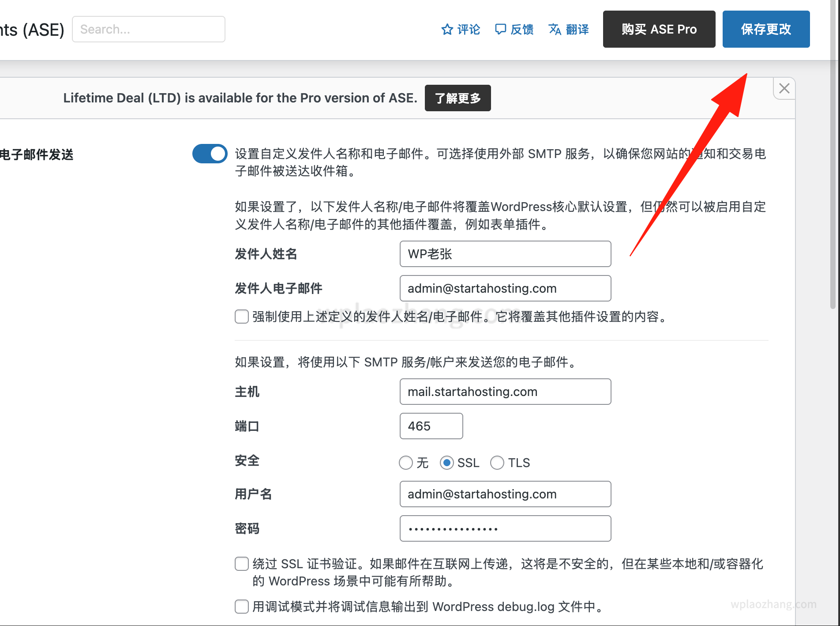Dismiss the Lifetime Deal banner
Viewport: 840px width, 626px height.
tap(784, 88)
